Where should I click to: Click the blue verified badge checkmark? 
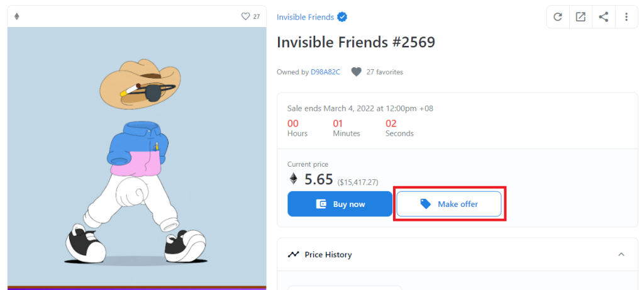point(342,17)
